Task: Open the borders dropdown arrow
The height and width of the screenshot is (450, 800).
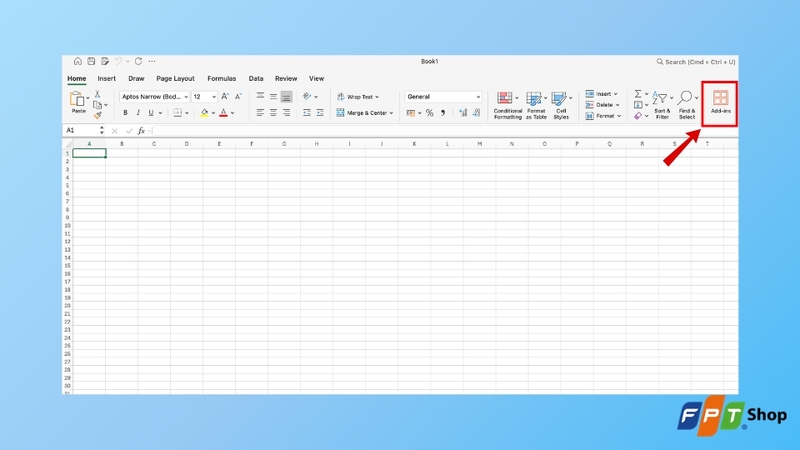Action: click(x=187, y=113)
